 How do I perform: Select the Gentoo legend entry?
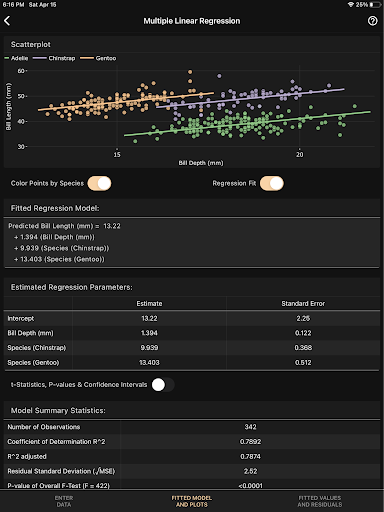click(98, 58)
